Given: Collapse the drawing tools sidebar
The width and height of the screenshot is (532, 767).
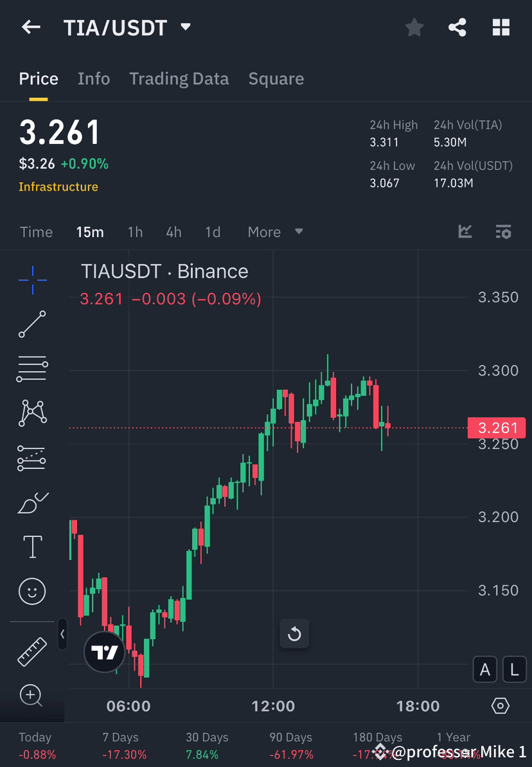Looking at the screenshot, I should point(62,635).
